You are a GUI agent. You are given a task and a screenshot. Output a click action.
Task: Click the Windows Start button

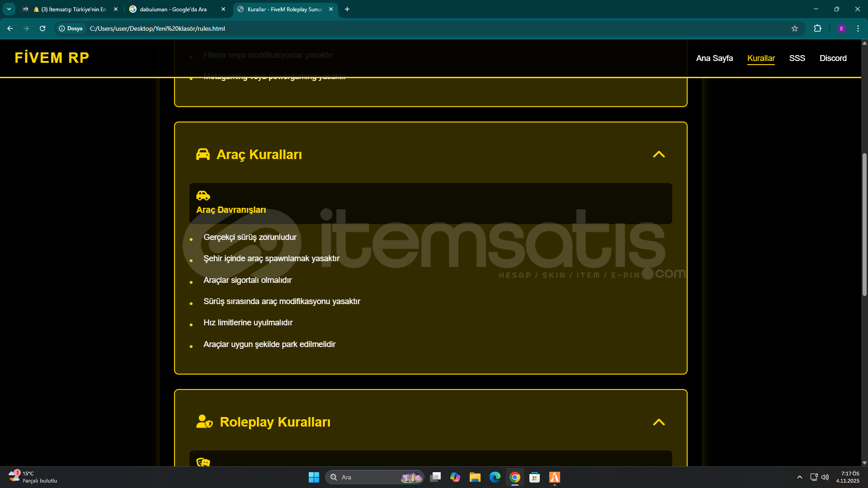[x=314, y=477]
